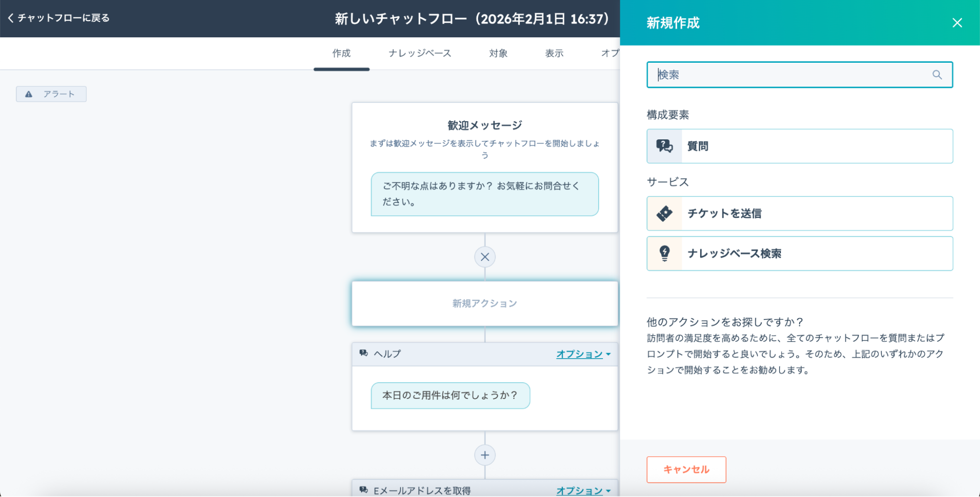This screenshot has width=980, height=497.
Task: Close the 新規作成 panel with X
Action: click(957, 23)
